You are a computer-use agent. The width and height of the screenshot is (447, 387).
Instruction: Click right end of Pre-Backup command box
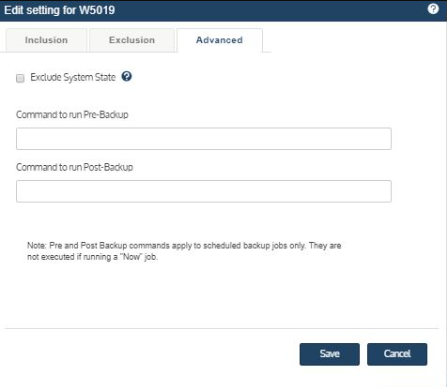[x=383, y=139]
